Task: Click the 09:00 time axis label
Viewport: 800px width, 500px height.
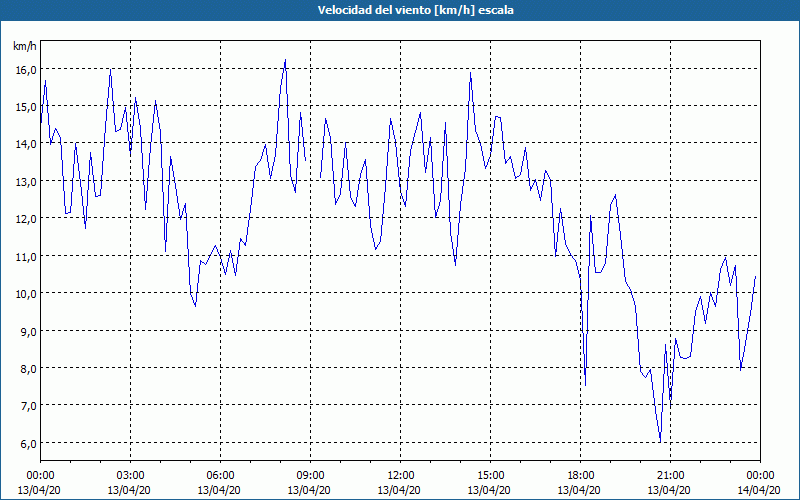Action: click(x=311, y=476)
